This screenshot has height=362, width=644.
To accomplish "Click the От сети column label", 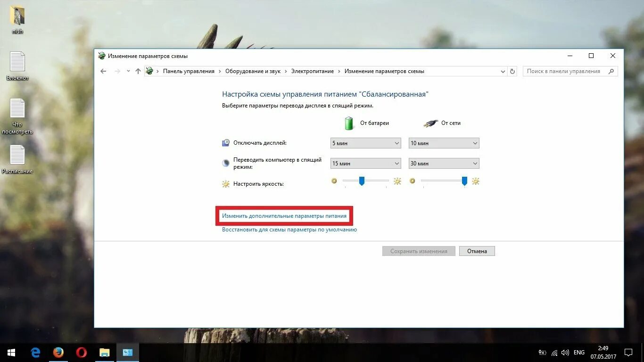I will [x=451, y=123].
